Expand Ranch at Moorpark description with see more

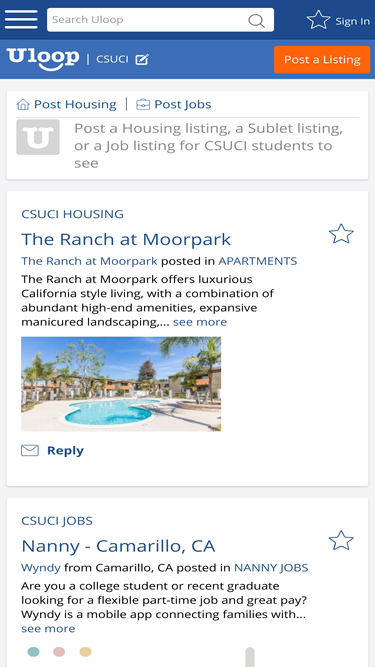(x=200, y=322)
